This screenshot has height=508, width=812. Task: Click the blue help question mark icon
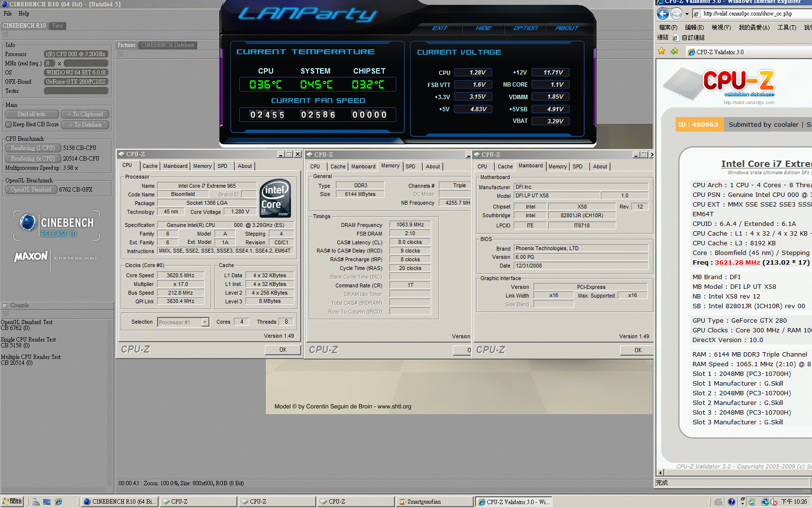tap(731, 502)
